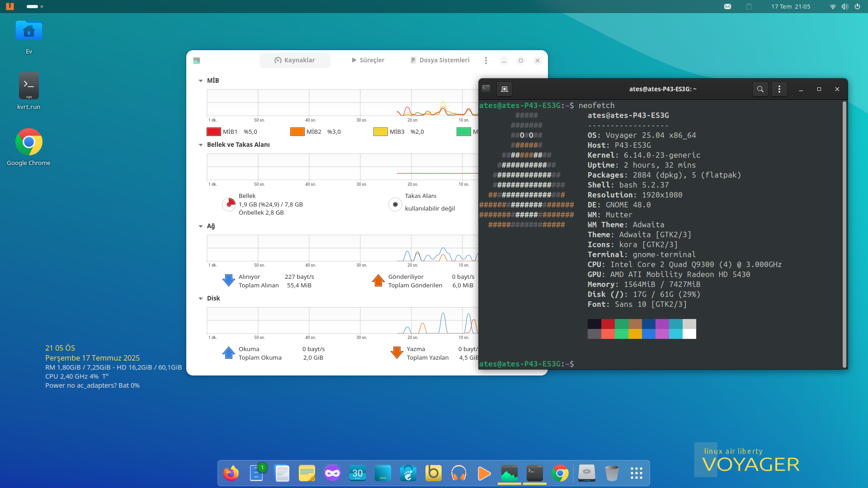The height and width of the screenshot is (488, 868).
Task: Click the workspace indicator in the top bar
Action: 35,7
